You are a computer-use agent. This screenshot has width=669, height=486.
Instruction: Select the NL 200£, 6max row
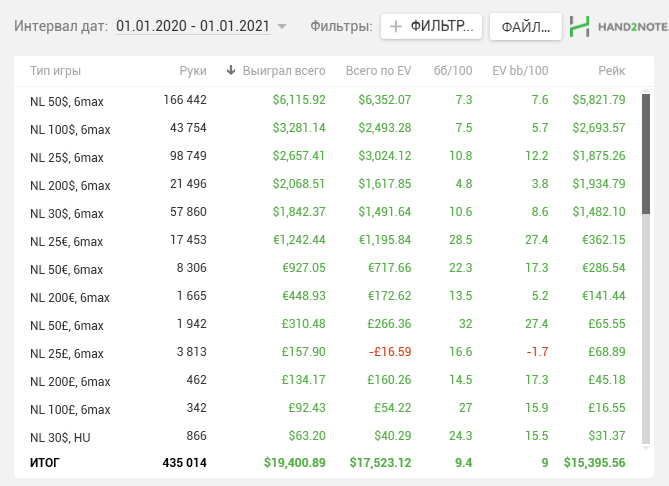point(328,380)
